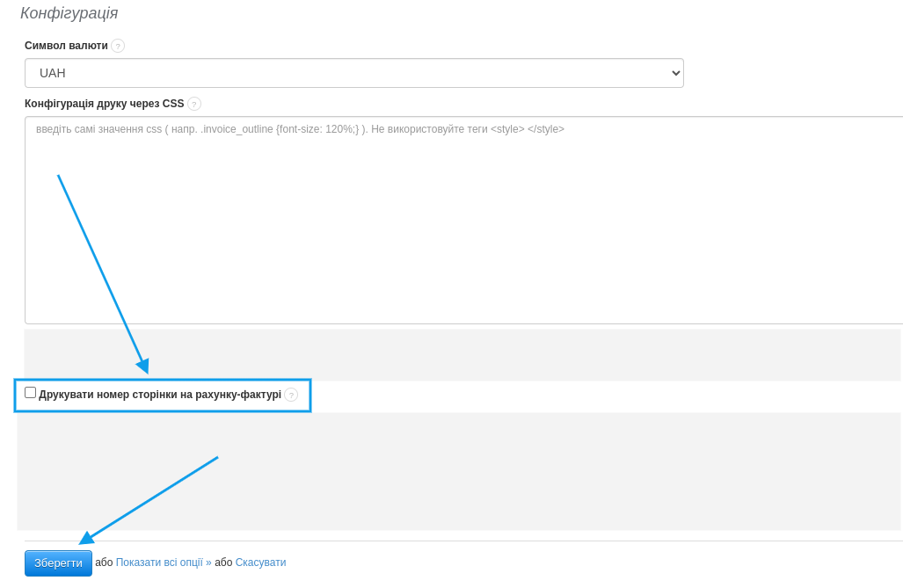Cancel configuration changes via the Скасувати link
This screenshot has width=903, height=588.
pyautogui.click(x=260, y=563)
